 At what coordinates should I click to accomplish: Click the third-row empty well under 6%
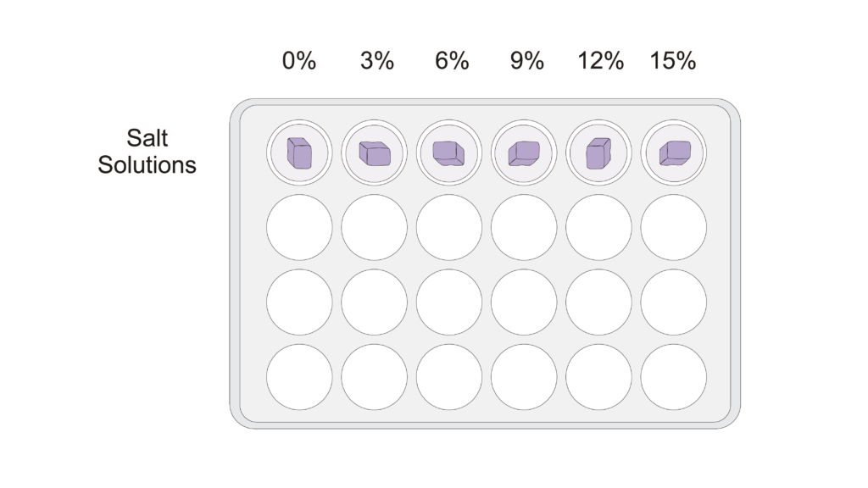tap(449, 302)
